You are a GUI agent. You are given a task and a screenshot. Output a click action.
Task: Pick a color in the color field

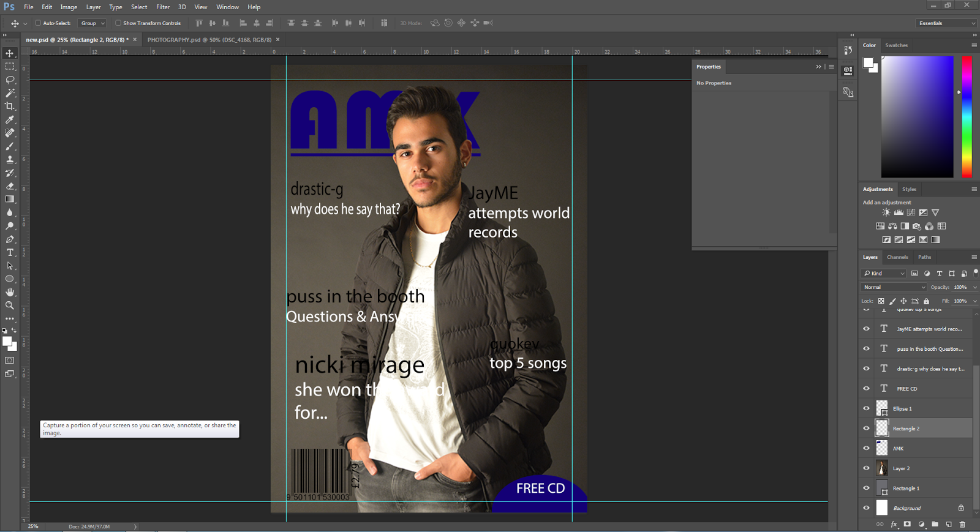[917, 116]
